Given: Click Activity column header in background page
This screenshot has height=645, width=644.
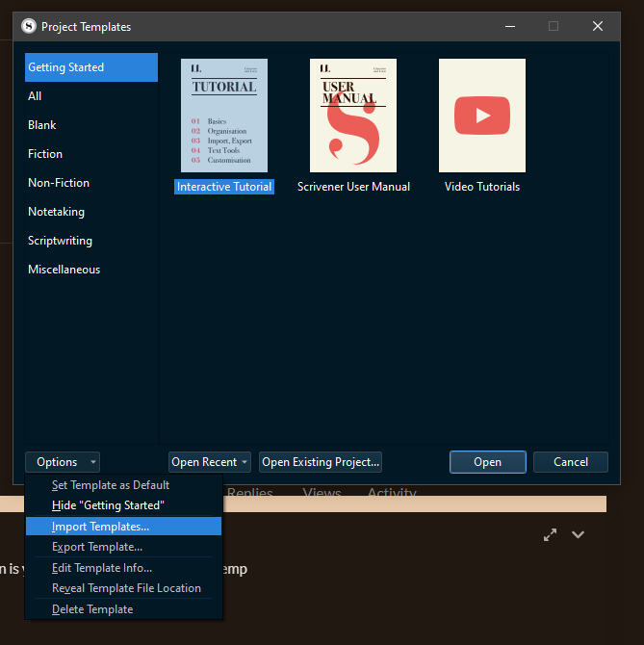Looking at the screenshot, I should pos(392,492).
